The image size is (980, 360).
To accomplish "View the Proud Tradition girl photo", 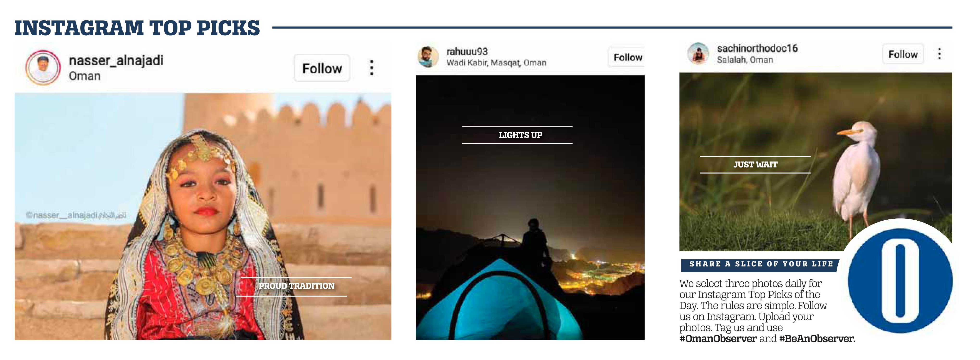I will [203, 216].
